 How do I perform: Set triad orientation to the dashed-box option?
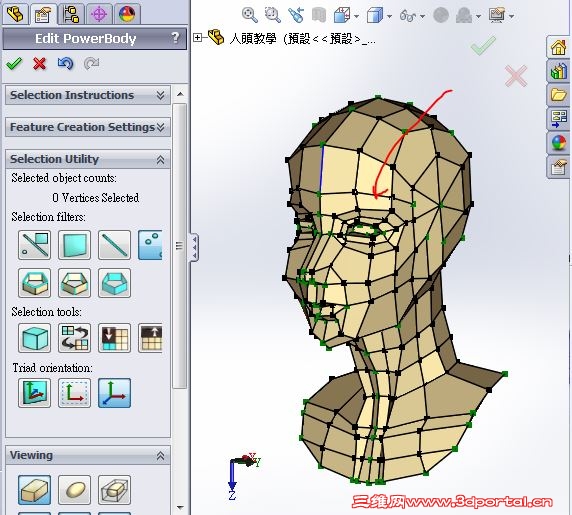point(74,393)
